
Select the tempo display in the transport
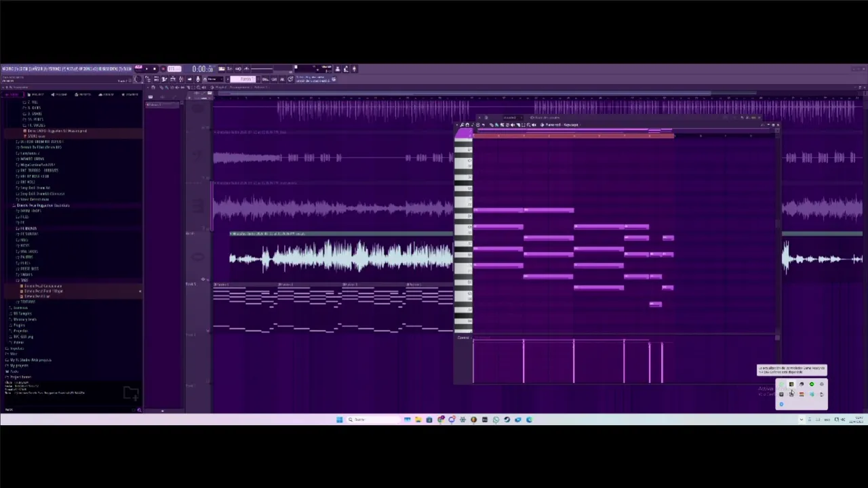[x=174, y=68]
